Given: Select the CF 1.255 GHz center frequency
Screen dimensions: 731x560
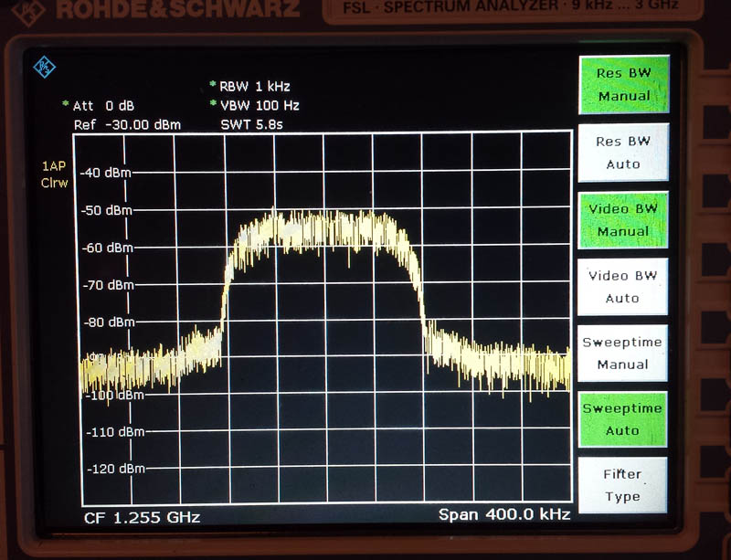Looking at the screenshot, I should [x=142, y=517].
